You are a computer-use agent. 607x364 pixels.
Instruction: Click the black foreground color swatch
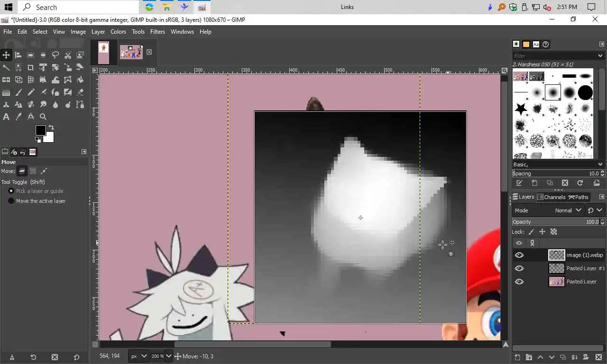(40, 130)
